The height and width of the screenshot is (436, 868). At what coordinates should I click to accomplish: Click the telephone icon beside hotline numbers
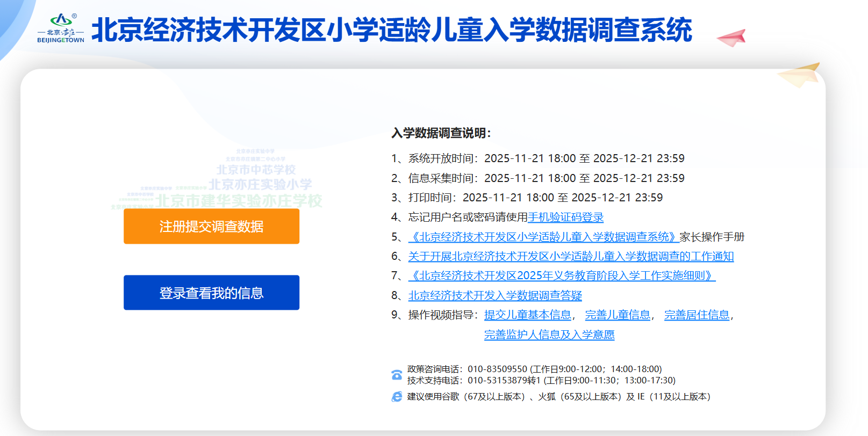397,375
